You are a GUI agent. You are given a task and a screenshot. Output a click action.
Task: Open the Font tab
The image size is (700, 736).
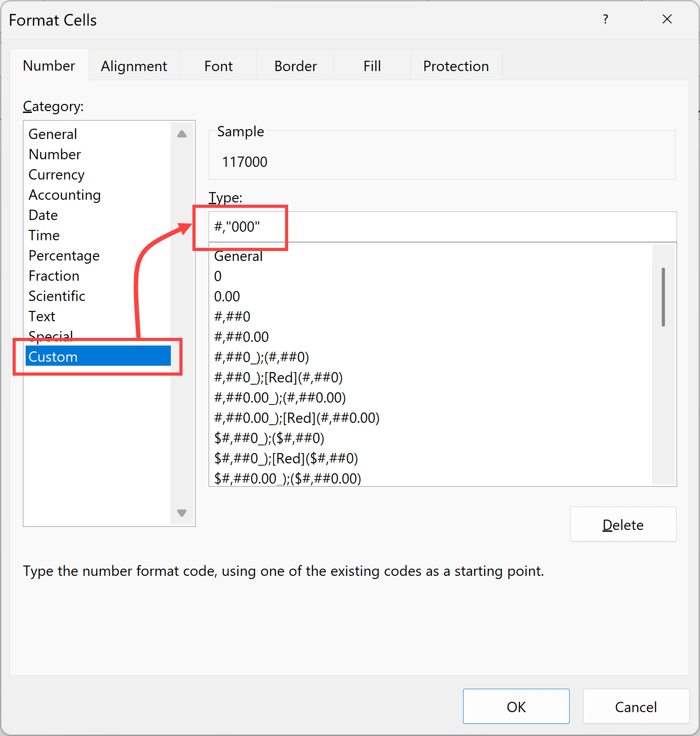click(218, 66)
